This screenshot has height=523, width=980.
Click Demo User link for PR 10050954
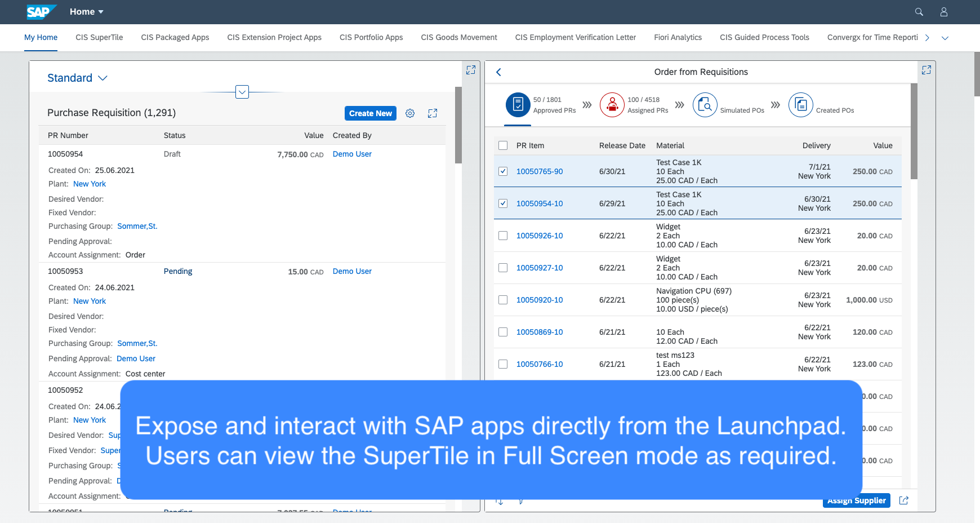click(352, 154)
